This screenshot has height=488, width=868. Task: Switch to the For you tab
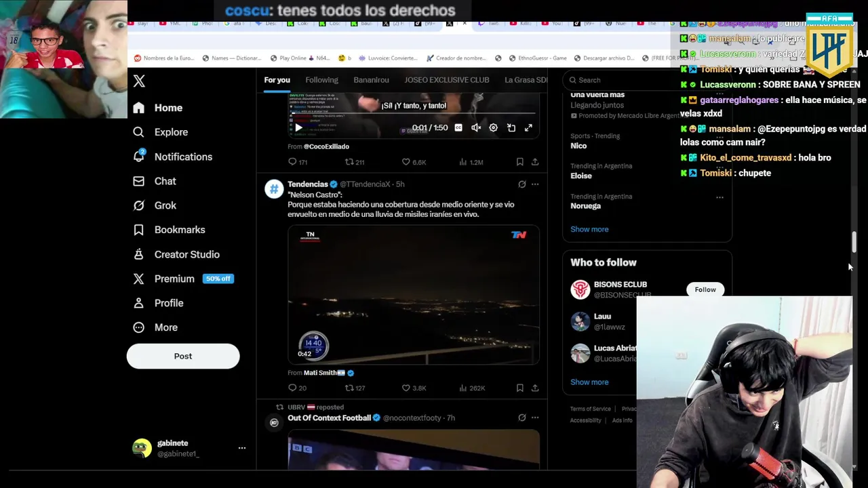click(x=277, y=80)
